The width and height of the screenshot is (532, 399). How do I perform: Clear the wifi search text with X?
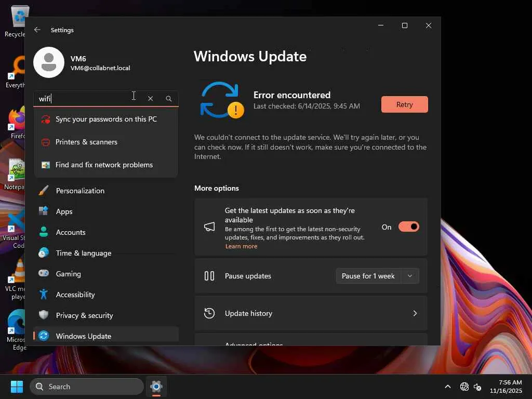(x=150, y=98)
